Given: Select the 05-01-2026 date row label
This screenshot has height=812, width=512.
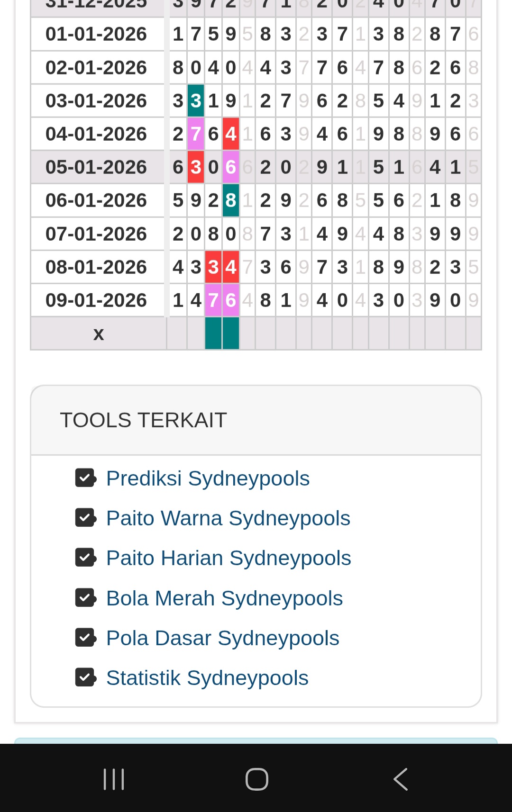Looking at the screenshot, I should (96, 167).
